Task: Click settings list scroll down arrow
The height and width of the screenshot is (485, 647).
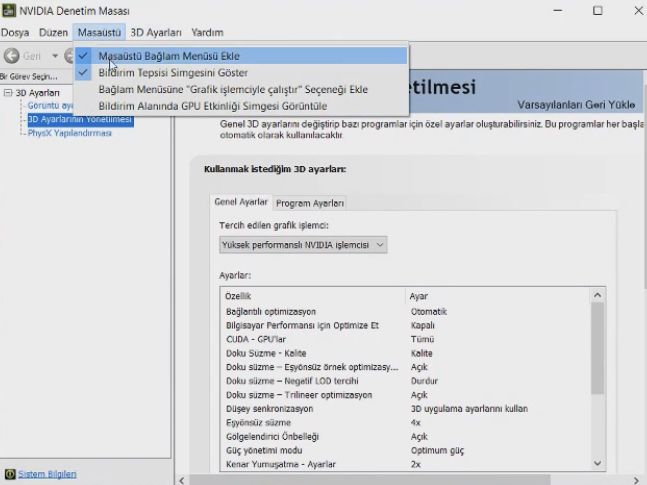Action: [x=597, y=464]
